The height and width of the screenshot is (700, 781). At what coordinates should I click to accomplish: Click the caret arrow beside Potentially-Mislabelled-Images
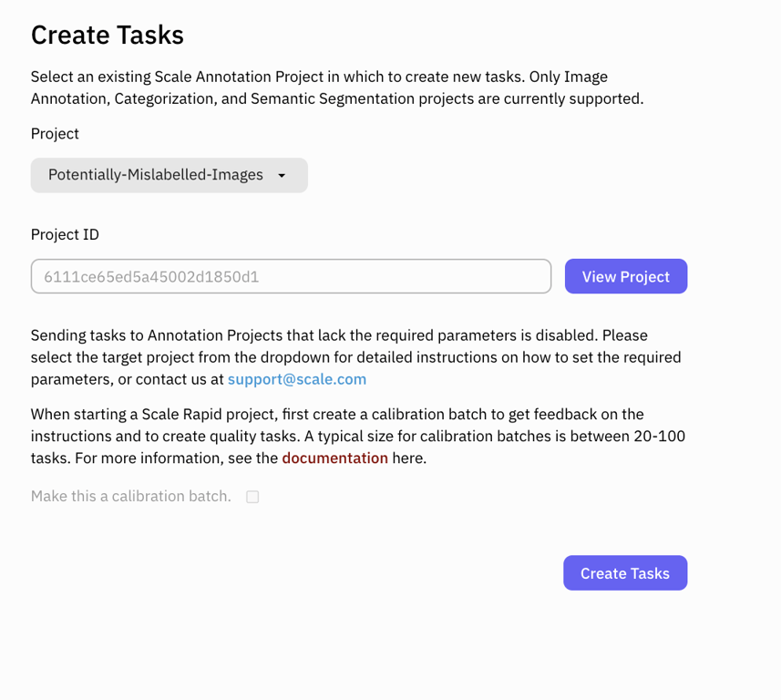pyautogui.click(x=282, y=176)
